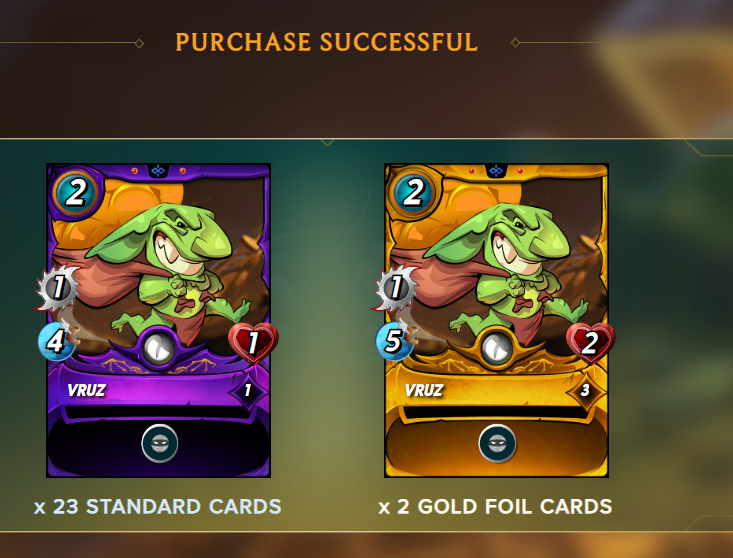Click the level 3 diamond on gold Vruz card
733x558 pixels.
585,390
